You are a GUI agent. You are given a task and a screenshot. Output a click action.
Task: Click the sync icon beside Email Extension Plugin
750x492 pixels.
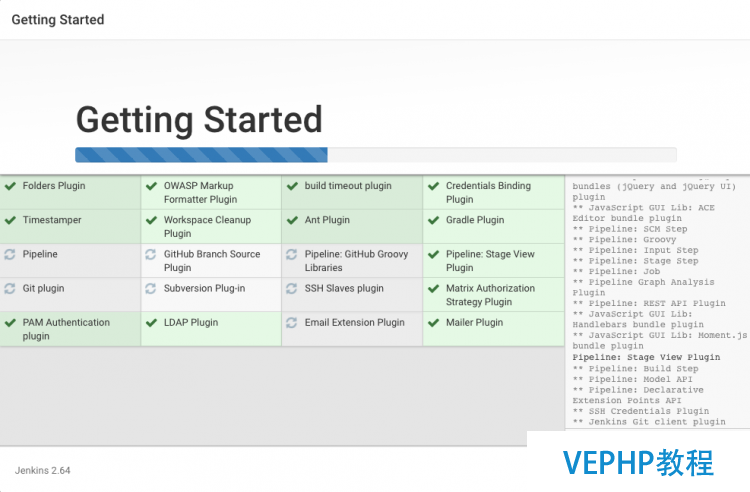(292, 323)
